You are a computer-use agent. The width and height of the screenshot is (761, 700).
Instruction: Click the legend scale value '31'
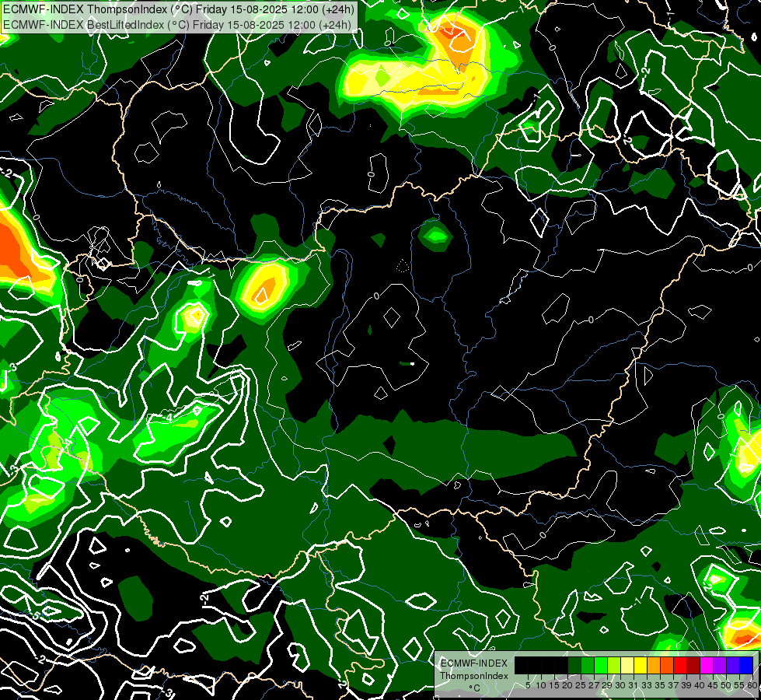(634, 685)
